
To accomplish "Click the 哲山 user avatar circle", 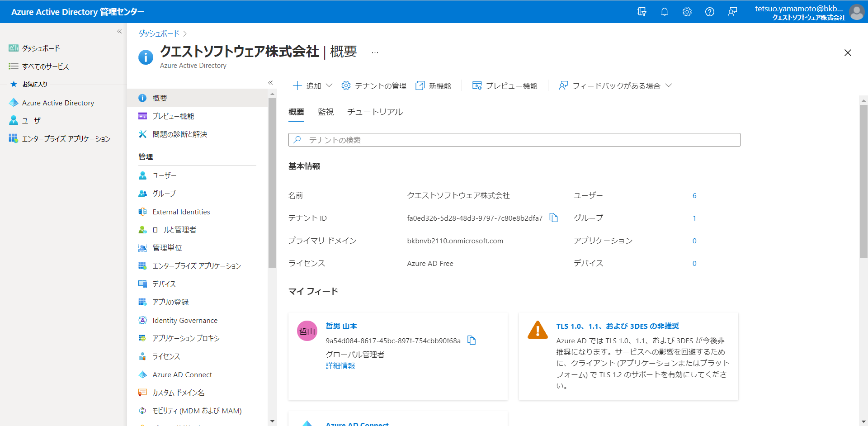I will [x=307, y=331].
